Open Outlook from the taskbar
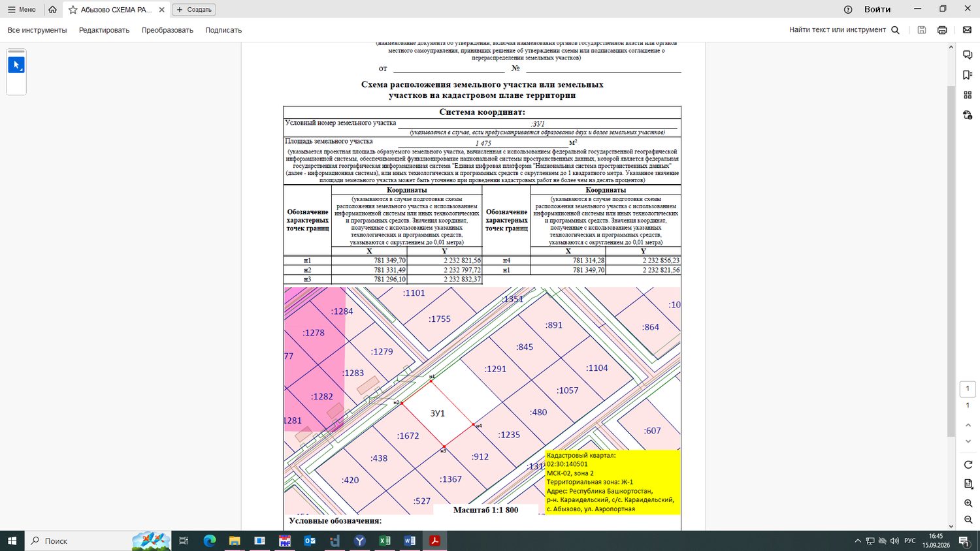 pos(310,541)
